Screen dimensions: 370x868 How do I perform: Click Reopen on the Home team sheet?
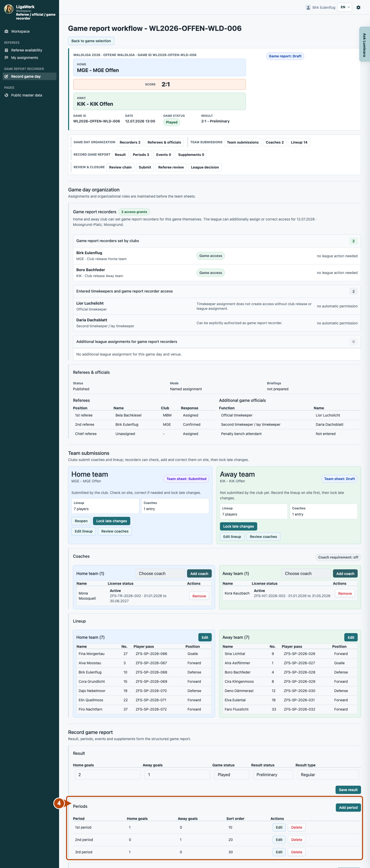81,521
